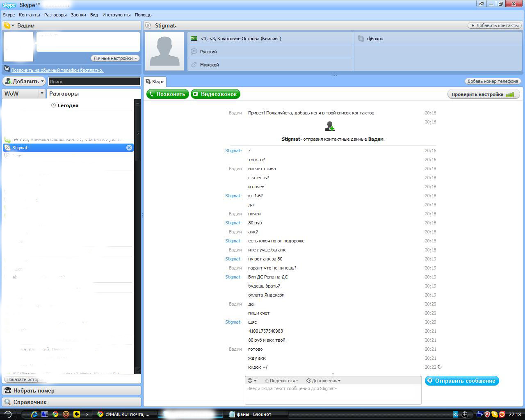Click the yellow plus quick launch icon
The height and width of the screenshot is (420, 525).
[77, 414]
